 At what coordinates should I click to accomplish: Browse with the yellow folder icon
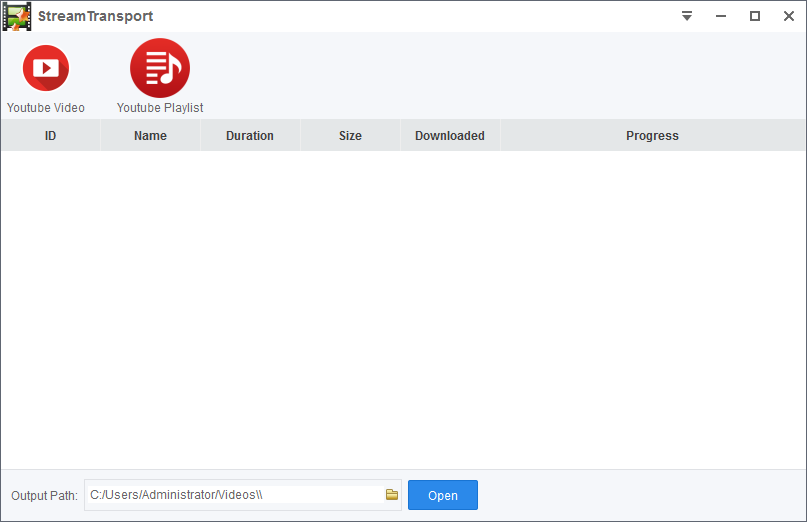click(x=392, y=495)
